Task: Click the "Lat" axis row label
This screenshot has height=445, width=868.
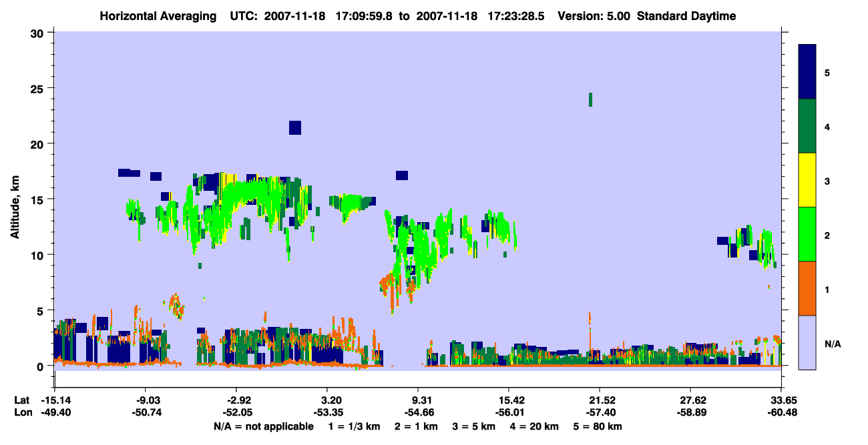Action: tap(21, 400)
